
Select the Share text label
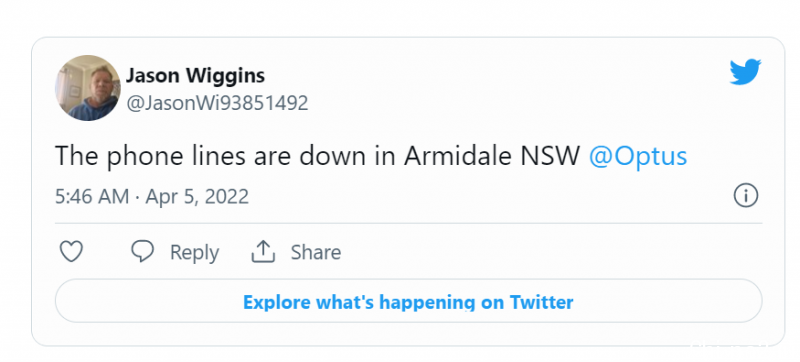tap(316, 252)
